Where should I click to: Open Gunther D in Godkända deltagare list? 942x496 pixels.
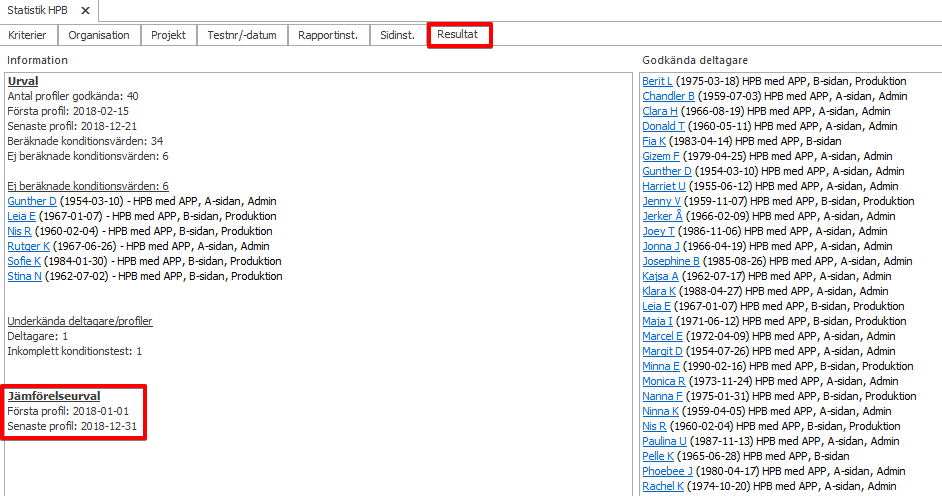(667, 171)
